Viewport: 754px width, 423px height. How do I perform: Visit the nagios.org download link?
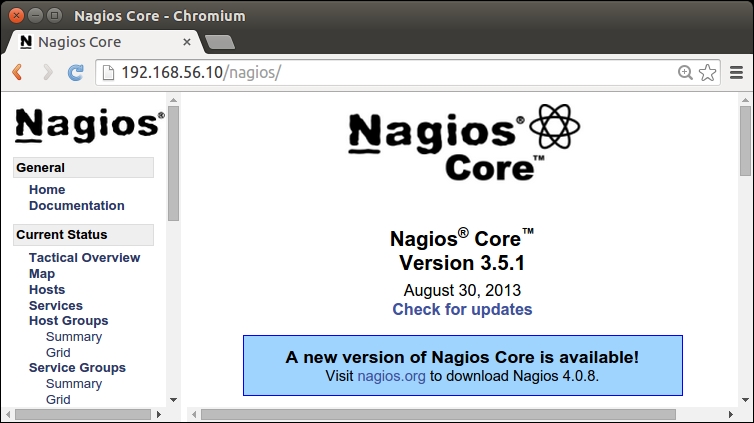391,377
